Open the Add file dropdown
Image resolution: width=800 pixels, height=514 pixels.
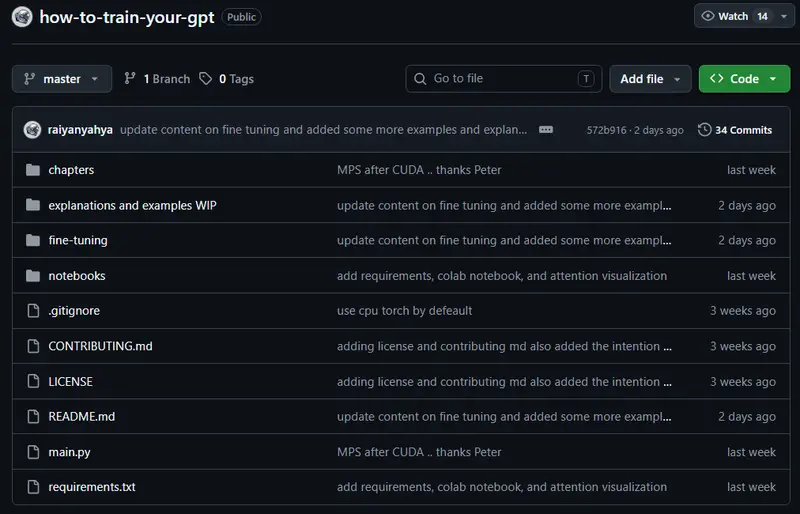click(650, 79)
